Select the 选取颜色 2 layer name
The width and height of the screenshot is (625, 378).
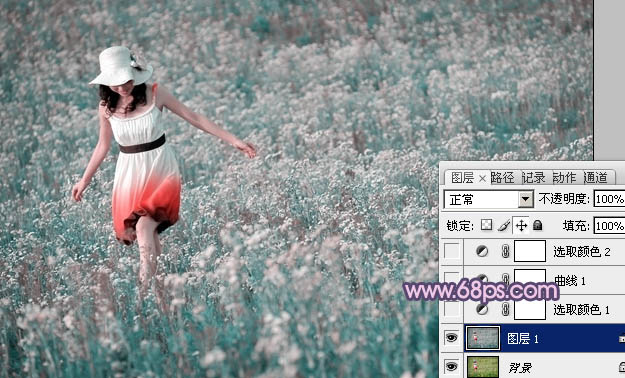(582, 252)
